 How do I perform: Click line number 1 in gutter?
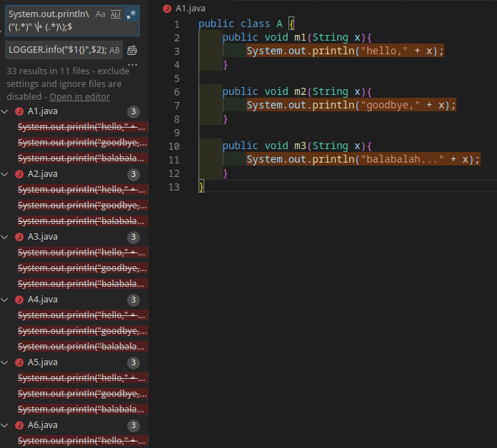coord(177,24)
